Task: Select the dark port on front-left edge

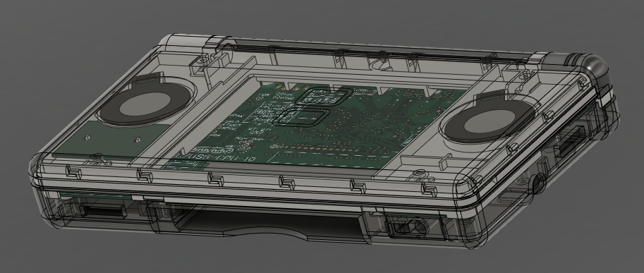Action: pyautogui.click(x=103, y=211)
